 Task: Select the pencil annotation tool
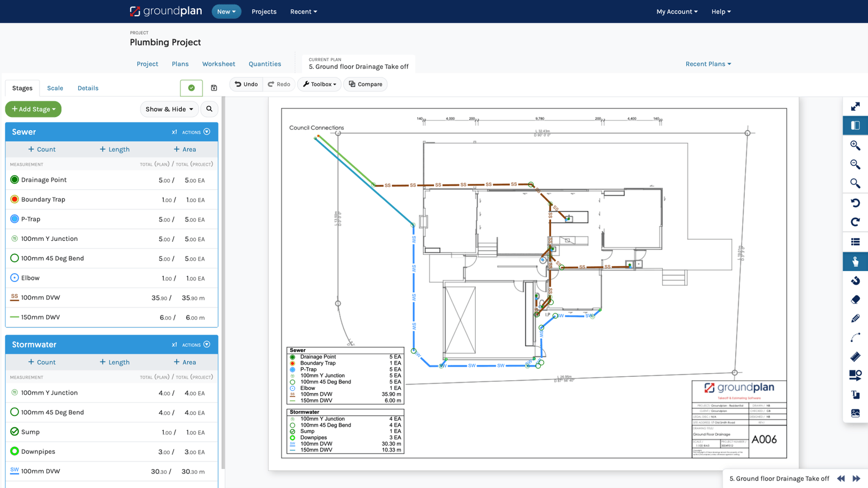click(x=855, y=318)
